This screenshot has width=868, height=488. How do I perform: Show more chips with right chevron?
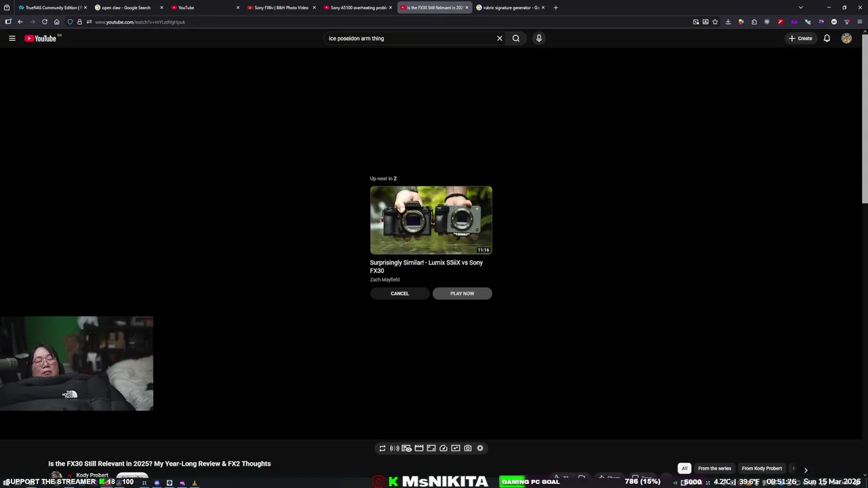pyautogui.click(x=806, y=470)
